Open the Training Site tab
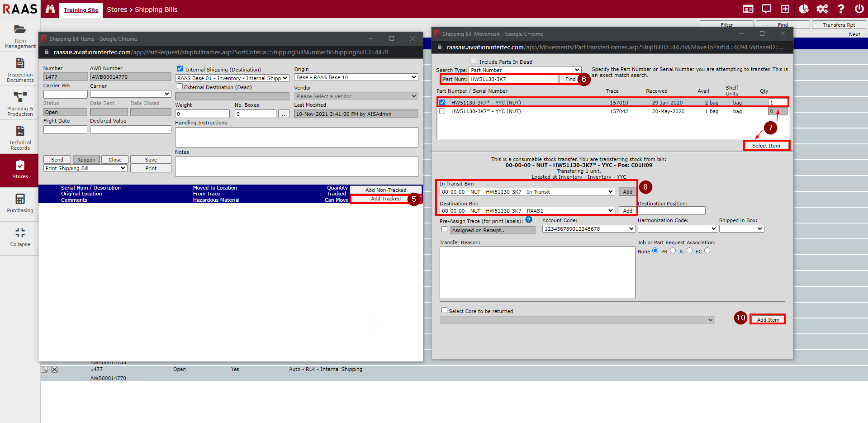Image resolution: width=868 pixels, height=423 pixels. point(81,10)
